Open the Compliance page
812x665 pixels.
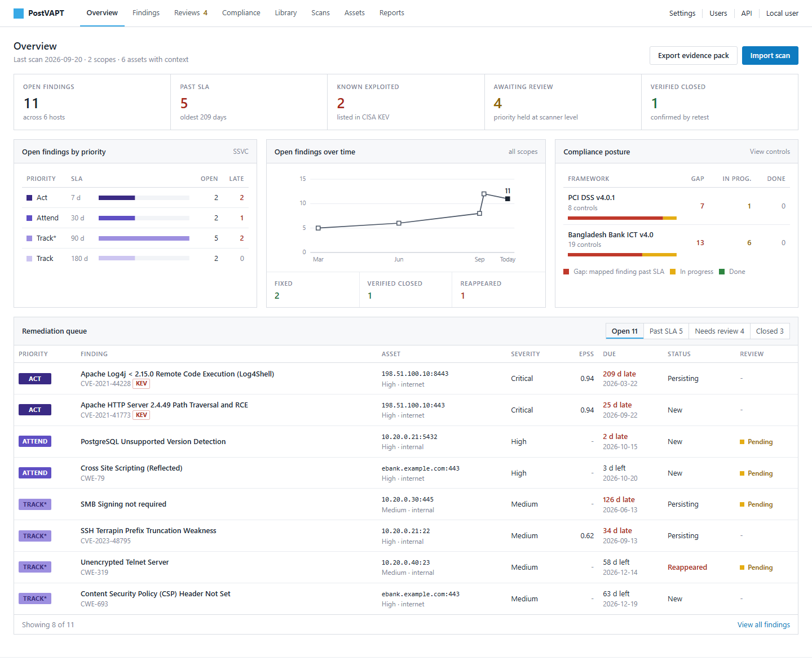tap(241, 13)
